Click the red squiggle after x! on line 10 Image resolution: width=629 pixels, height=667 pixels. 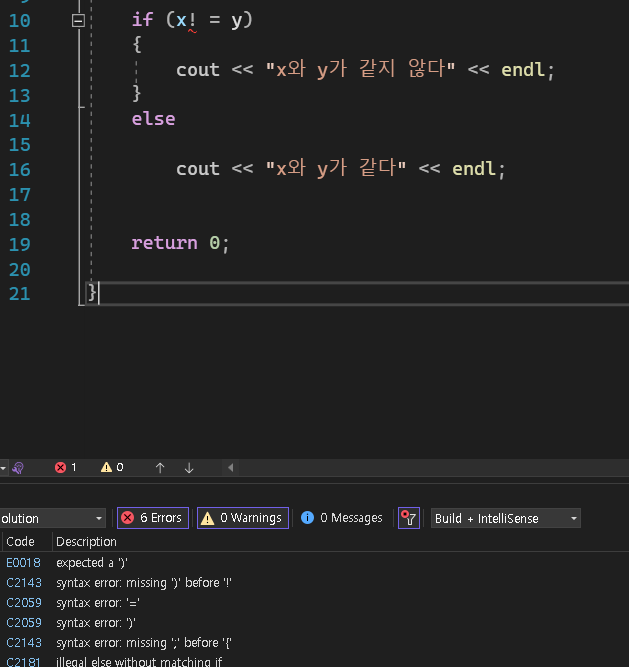pyautogui.click(x=192, y=31)
